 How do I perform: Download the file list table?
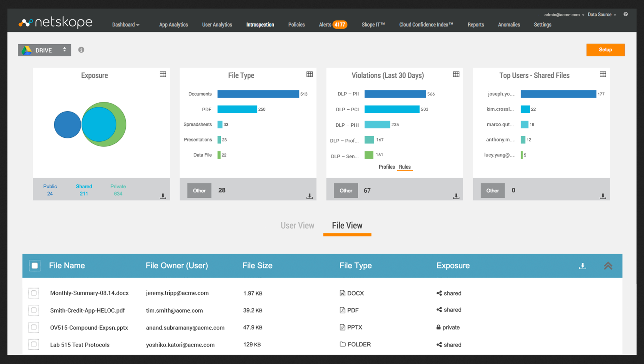583,266
